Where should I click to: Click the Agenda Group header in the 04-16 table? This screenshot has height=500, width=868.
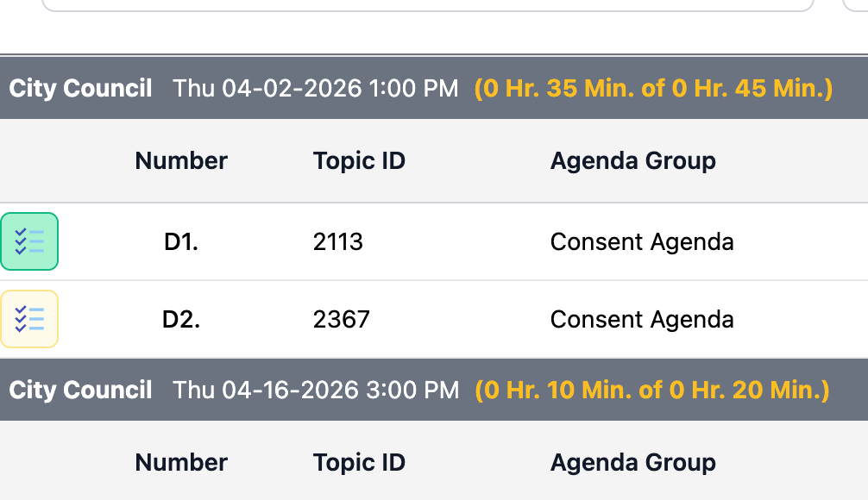click(x=632, y=462)
